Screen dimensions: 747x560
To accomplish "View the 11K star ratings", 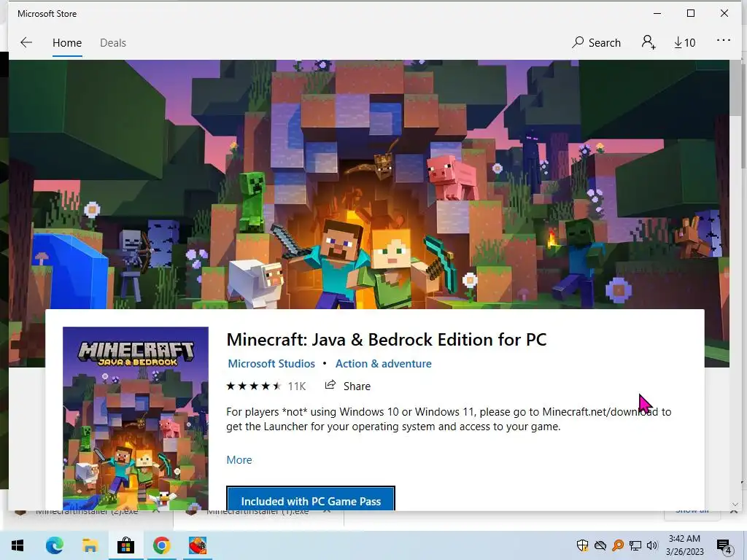I will (266, 386).
